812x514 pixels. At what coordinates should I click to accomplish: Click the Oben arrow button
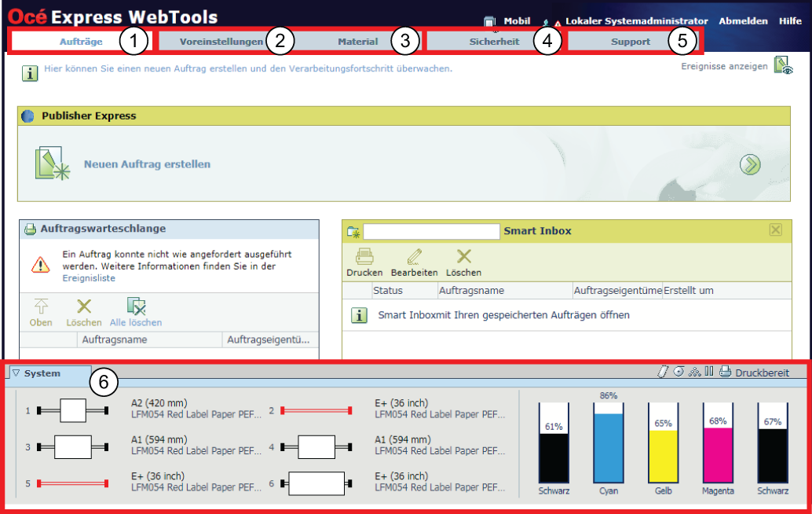tap(41, 313)
